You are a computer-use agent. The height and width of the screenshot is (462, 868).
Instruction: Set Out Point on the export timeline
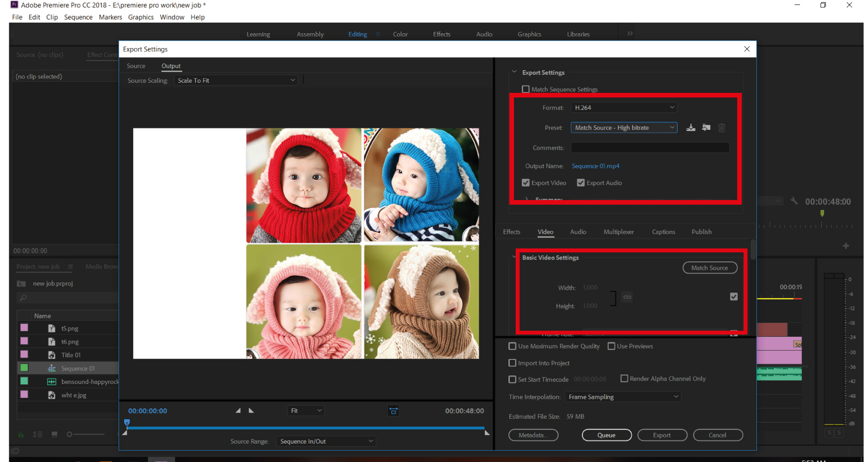251,410
